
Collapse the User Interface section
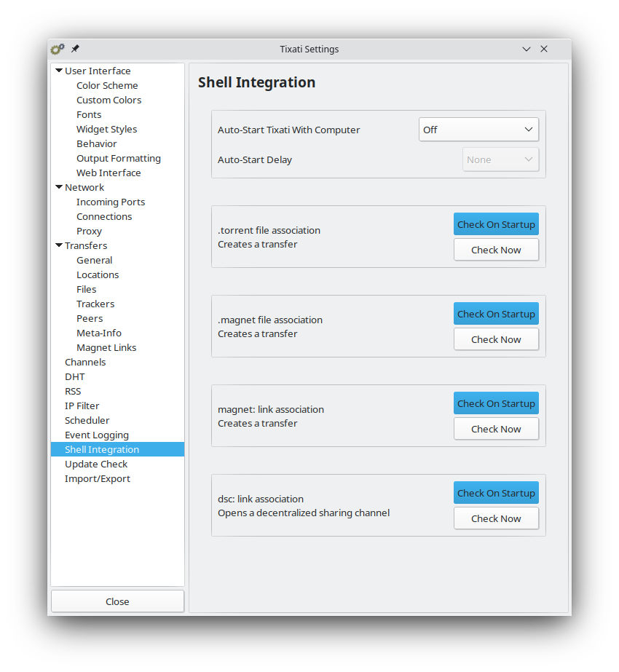pos(59,70)
